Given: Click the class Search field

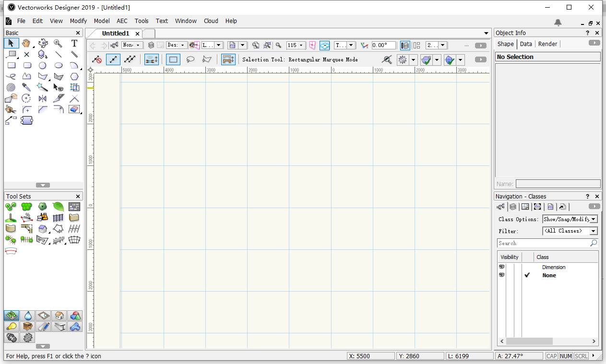Looking at the screenshot, I should (x=548, y=244).
